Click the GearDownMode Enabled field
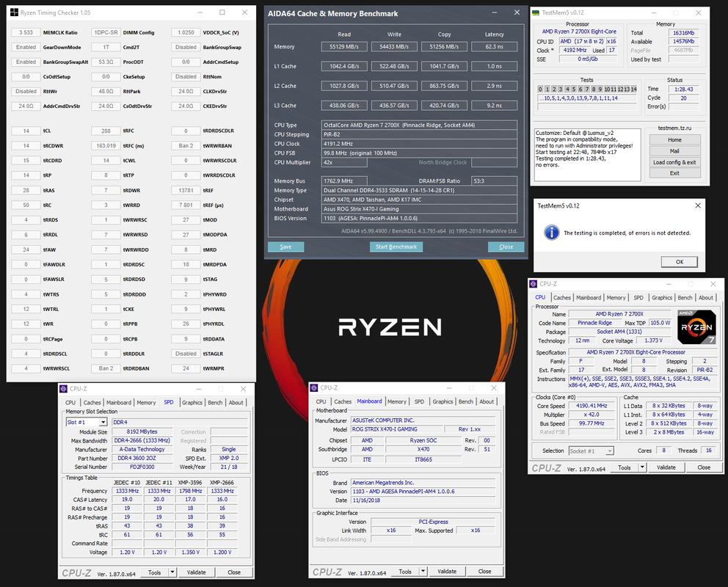 tap(26, 48)
